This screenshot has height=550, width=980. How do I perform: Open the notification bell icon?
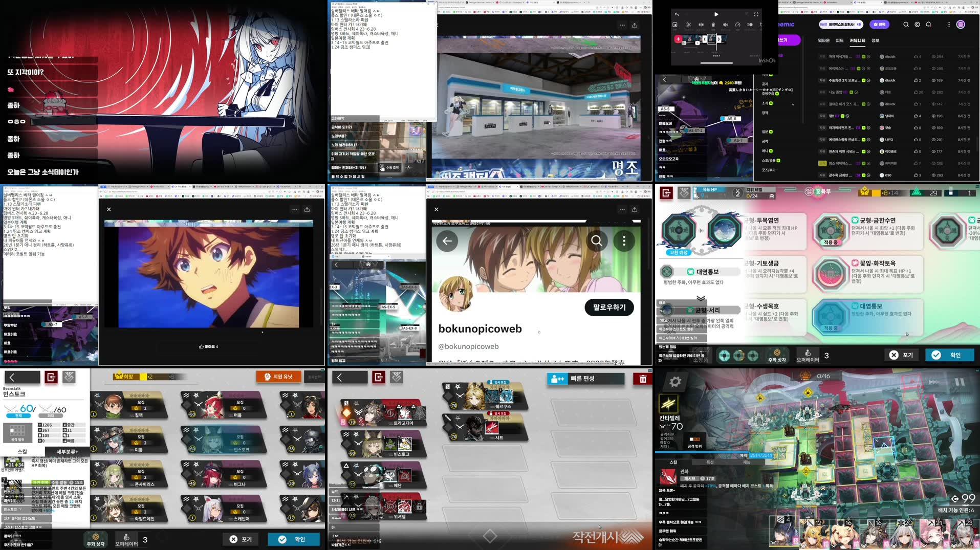tap(928, 25)
